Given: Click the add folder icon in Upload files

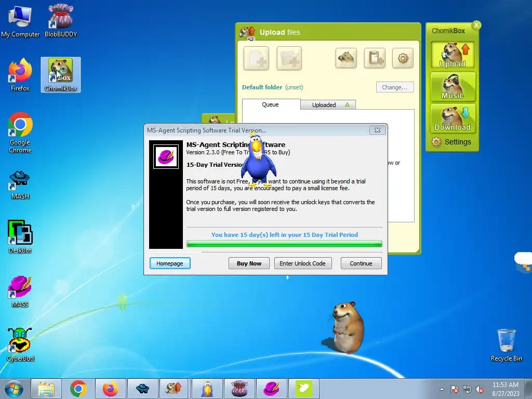Looking at the screenshot, I should tap(289, 58).
